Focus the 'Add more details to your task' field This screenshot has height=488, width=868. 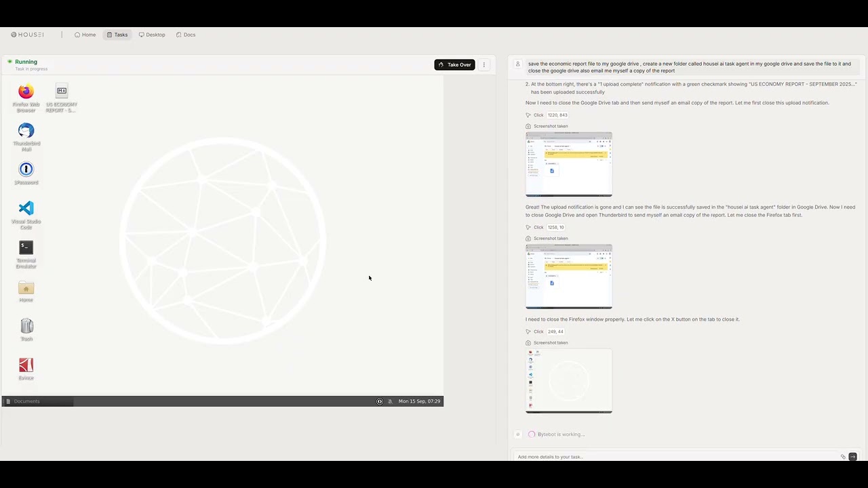pyautogui.click(x=677, y=457)
